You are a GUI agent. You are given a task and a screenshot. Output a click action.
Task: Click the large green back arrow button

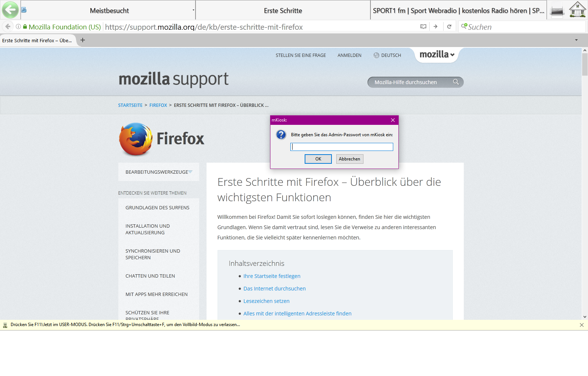(x=10, y=10)
